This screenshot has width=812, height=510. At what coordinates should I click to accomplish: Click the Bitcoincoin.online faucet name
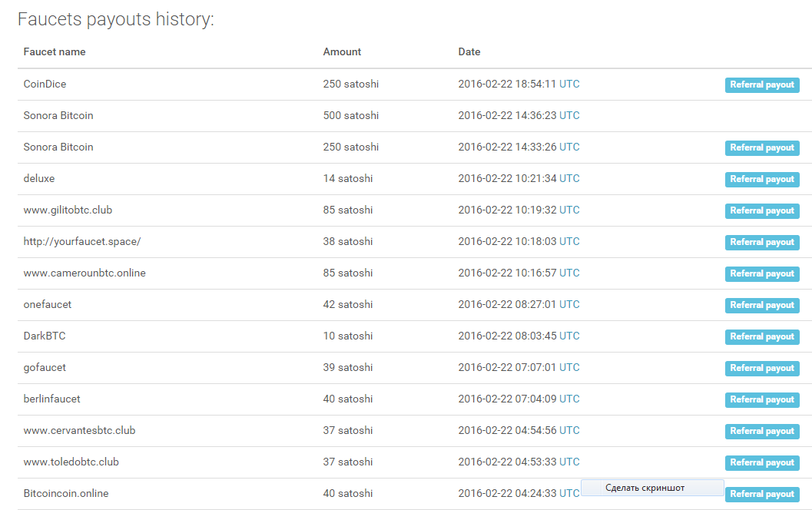point(66,493)
